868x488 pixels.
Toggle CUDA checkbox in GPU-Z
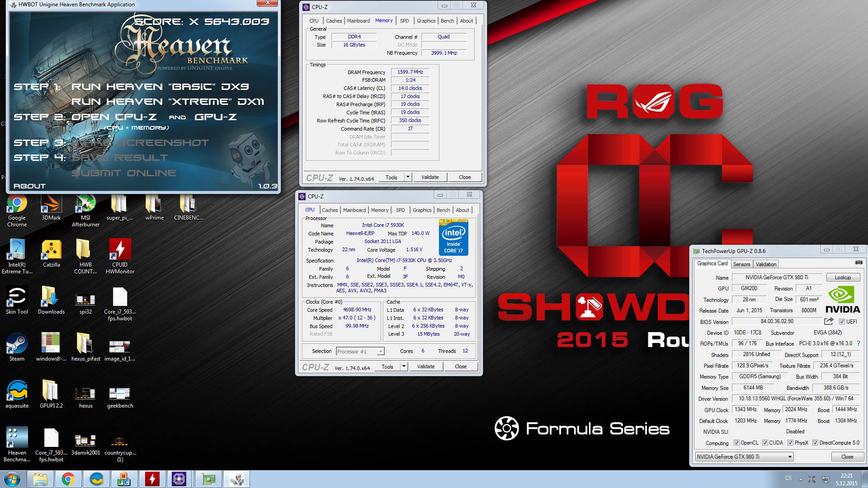point(765,443)
